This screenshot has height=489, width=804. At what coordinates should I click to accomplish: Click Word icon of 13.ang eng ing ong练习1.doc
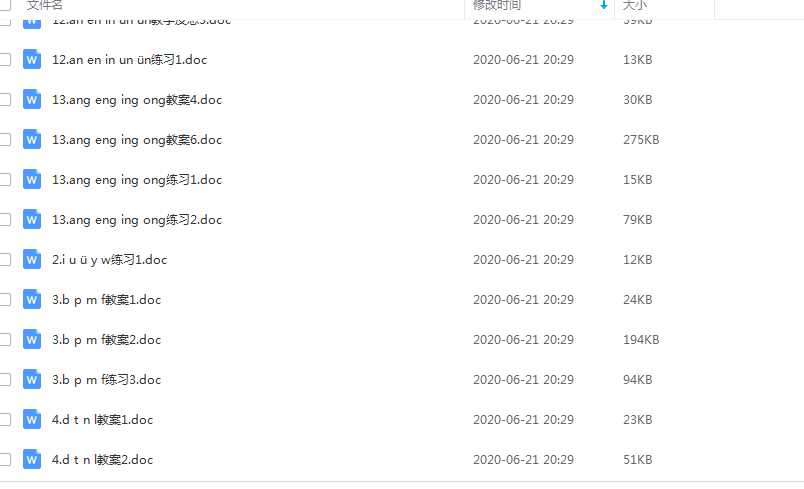[32, 179]
